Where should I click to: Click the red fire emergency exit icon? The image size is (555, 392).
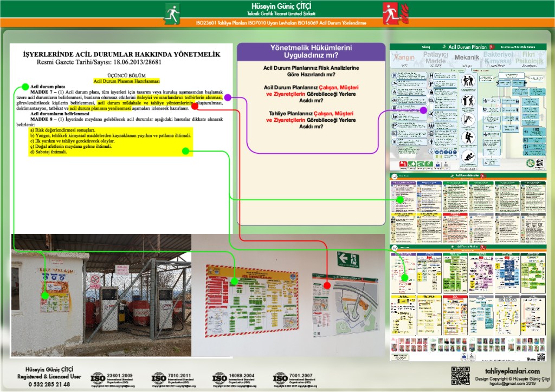pyautogui.click(x=390, y=11)
